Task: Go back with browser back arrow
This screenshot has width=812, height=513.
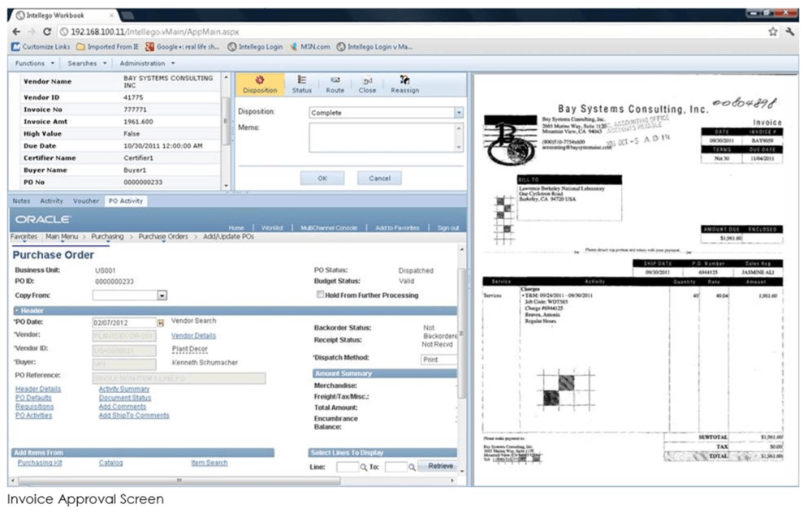Action: click(x=16, y=32)
